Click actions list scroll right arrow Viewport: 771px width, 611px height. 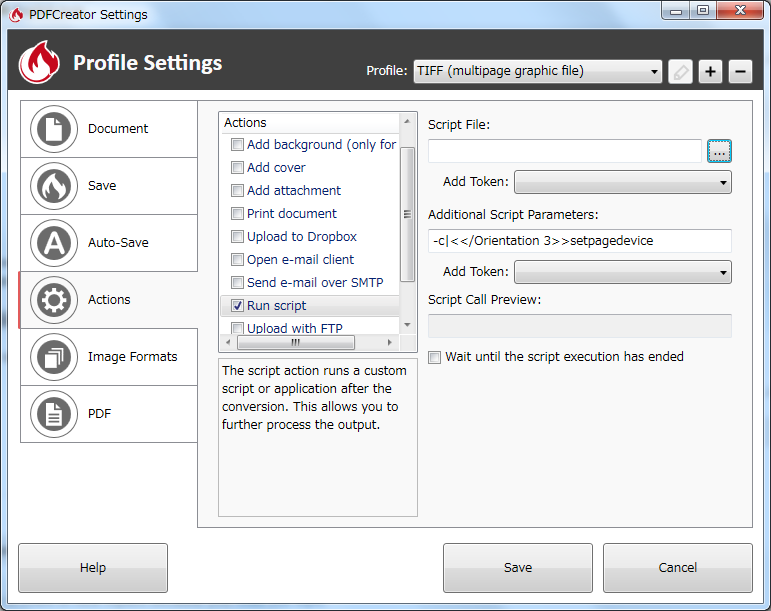click(390, 343)
